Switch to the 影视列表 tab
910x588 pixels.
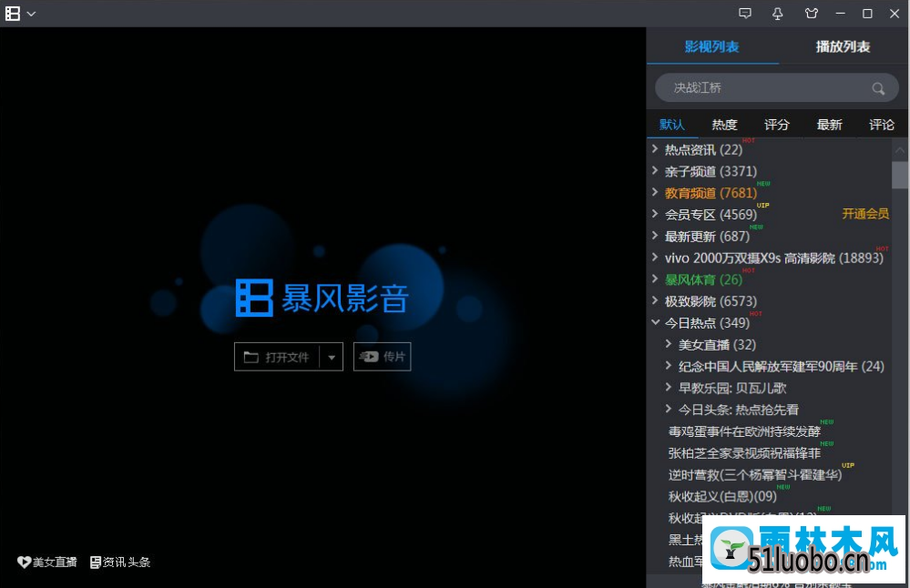tap(711, 46)
